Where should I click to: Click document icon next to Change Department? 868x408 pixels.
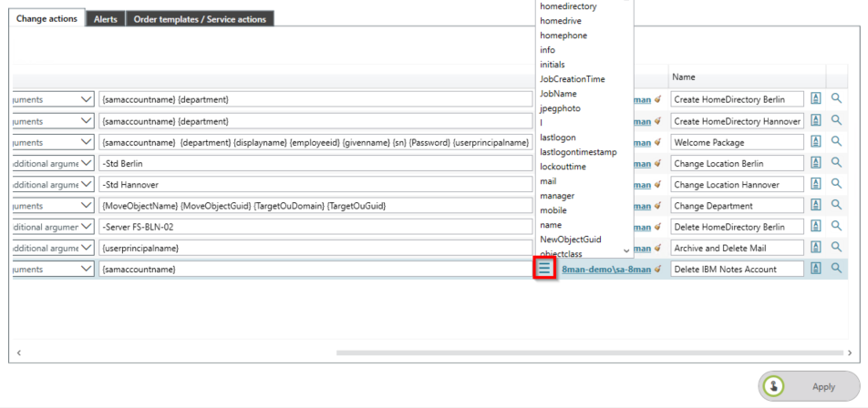tap(816, 206)
